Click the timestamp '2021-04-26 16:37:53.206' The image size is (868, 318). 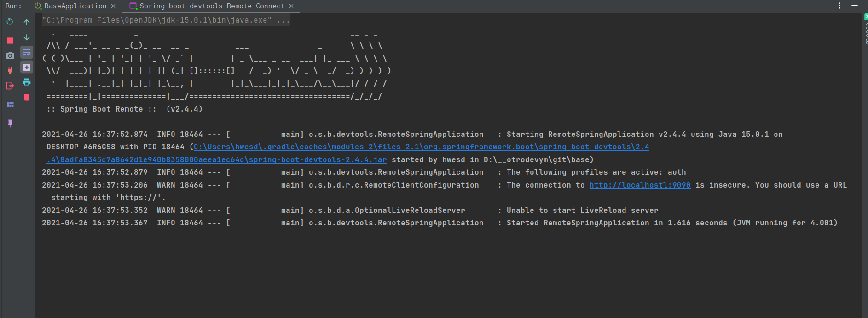[95, 185]
